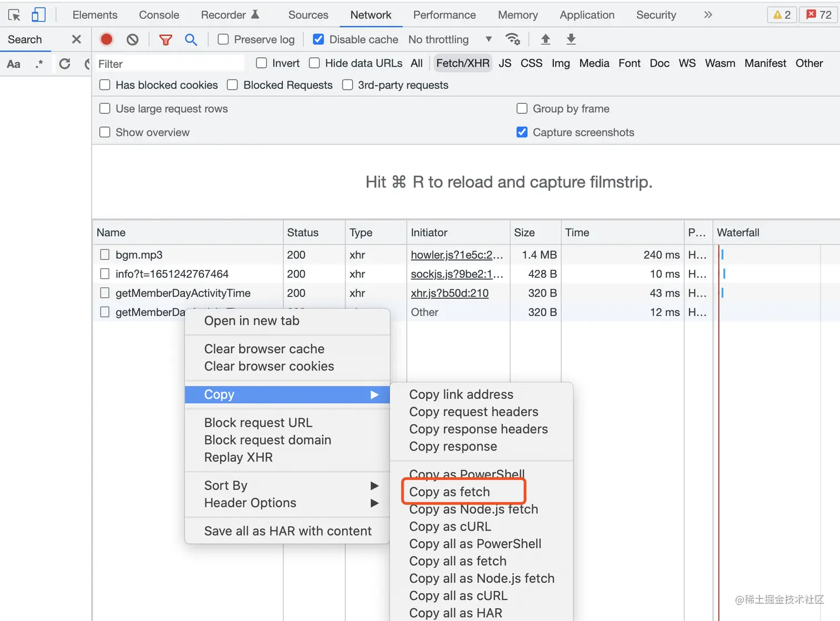Screen dimensions: 840x621
Task: Expand the Header Options submenu
Action: pos(287,503)
